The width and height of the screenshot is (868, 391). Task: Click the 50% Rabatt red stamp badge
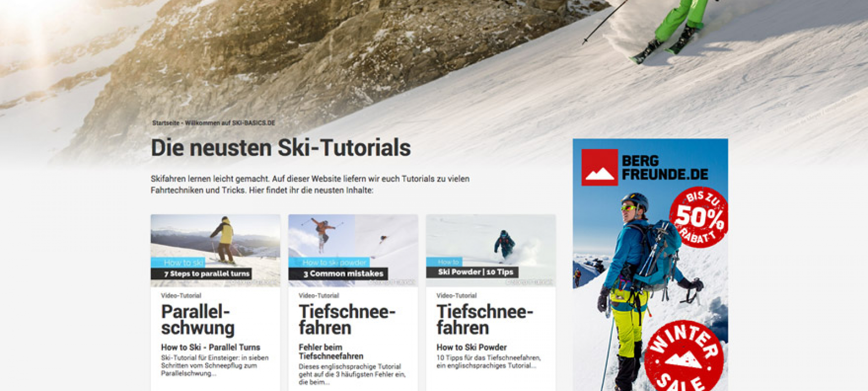click(699, 217)
